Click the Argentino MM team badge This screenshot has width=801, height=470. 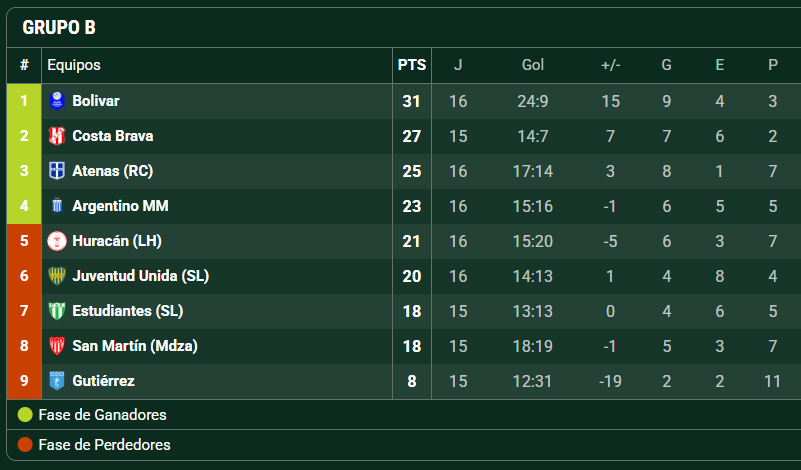click(57, 206)
